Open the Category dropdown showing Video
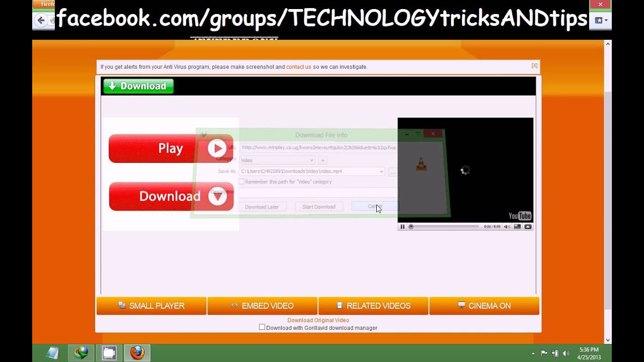Viewport: 644px width, 362px height. click(277, 160)
